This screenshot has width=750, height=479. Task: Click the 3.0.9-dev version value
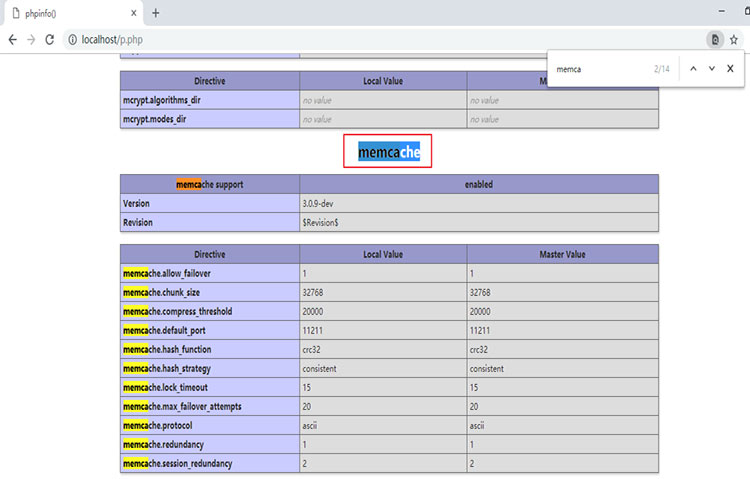(x=320, y=203)
